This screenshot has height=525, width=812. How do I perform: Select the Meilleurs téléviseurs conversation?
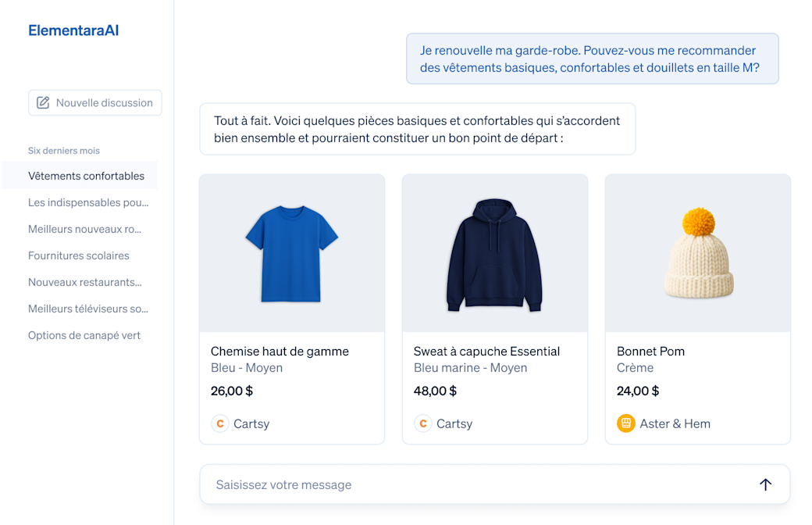(x=88, y=309)
